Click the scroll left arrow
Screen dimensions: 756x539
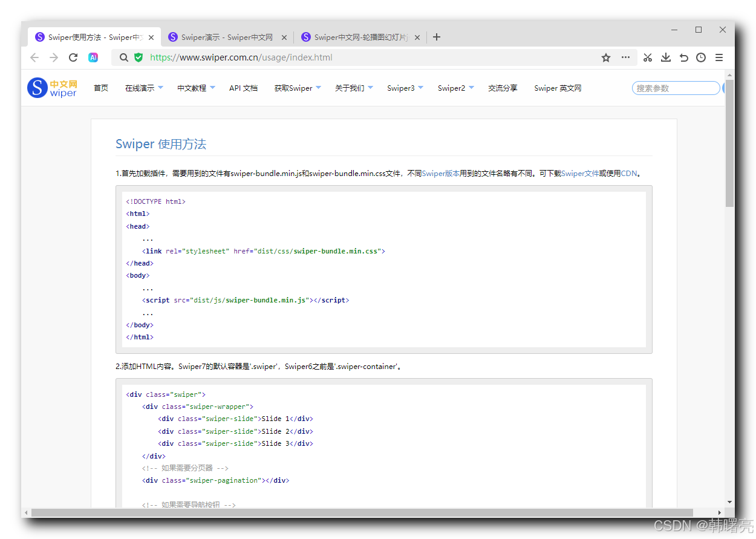(25, 513)
